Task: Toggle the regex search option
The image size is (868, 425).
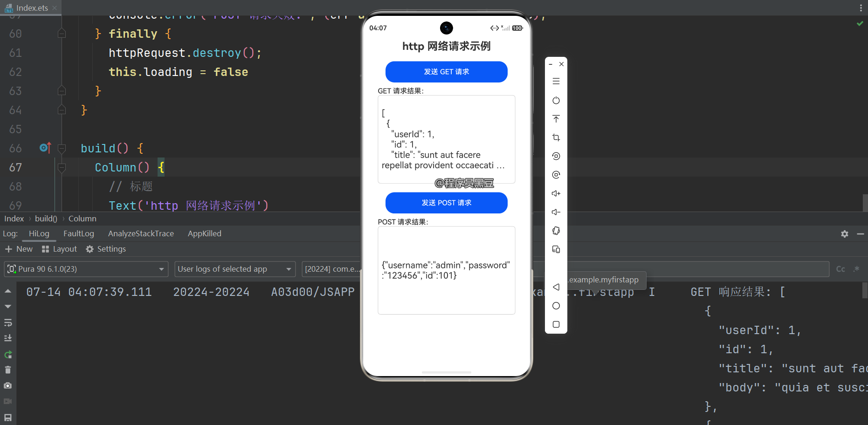Action: (x=856, y=269)
